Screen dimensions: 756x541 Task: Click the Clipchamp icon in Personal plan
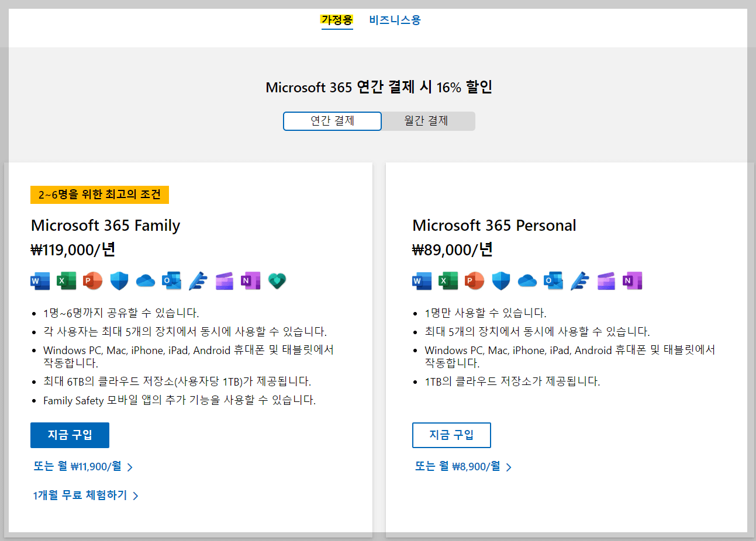pos(606,281)
